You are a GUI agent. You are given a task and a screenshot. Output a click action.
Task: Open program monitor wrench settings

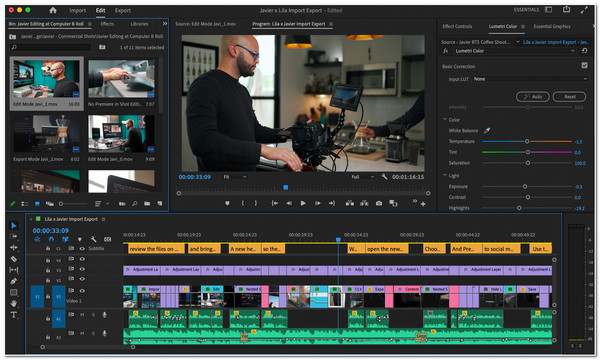(384, 177)
